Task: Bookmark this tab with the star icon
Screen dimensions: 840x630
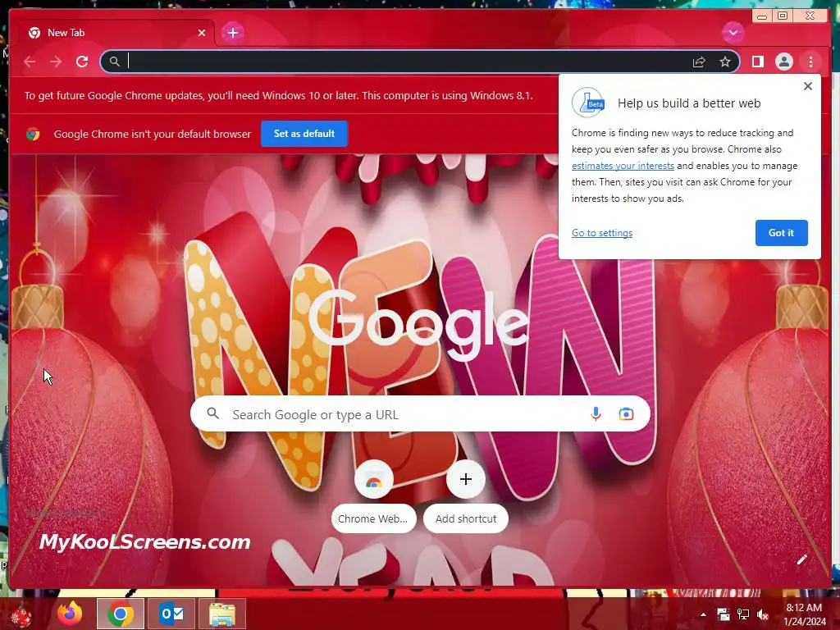Action: click(725, 62)
